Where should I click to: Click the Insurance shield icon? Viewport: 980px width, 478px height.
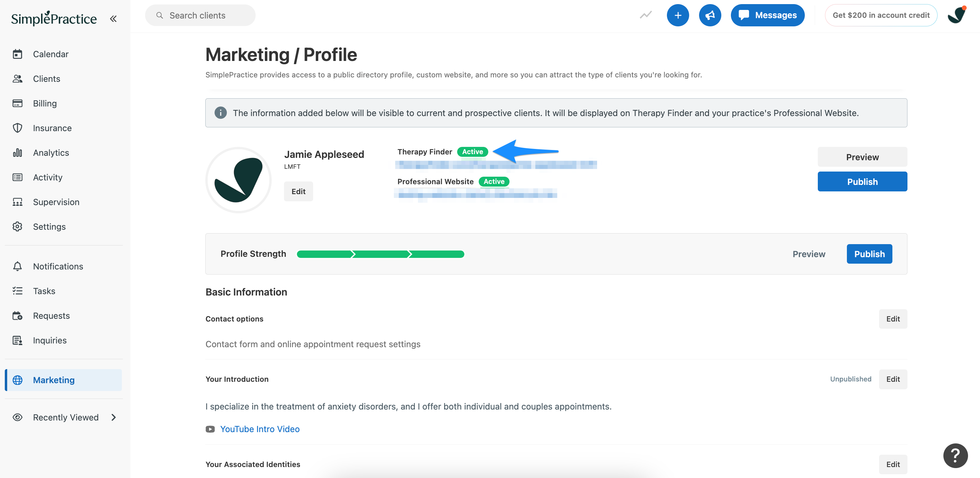(x=17, y=128)
